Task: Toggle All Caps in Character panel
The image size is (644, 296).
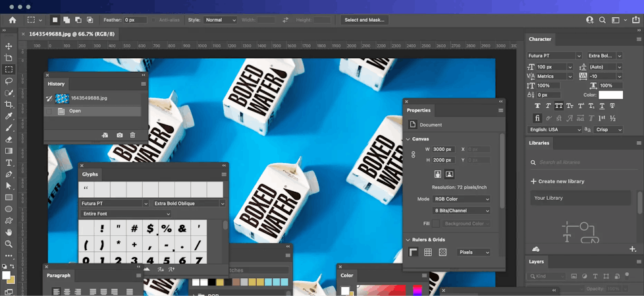Action: [559, 105]
